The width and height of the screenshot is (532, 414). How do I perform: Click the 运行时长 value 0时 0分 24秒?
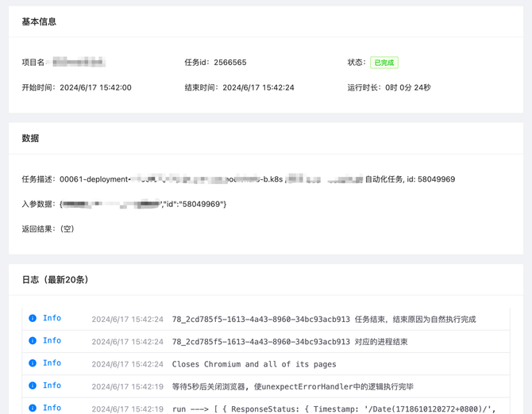[x=408, y=87]
